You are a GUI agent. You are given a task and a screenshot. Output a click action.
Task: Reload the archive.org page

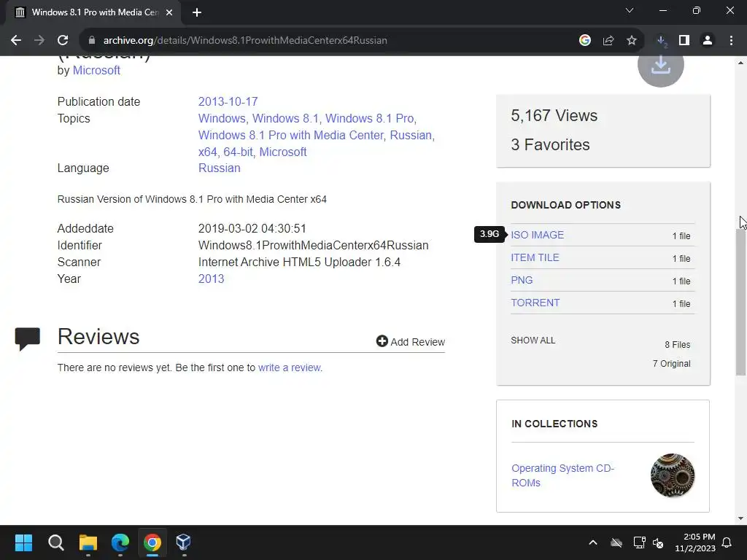point(63,41)
